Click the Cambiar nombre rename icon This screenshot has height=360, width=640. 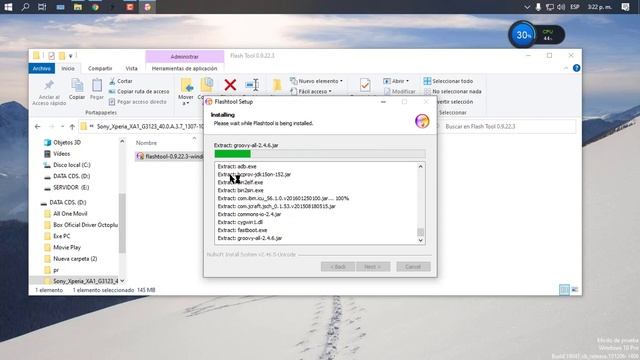click(252, 85)
